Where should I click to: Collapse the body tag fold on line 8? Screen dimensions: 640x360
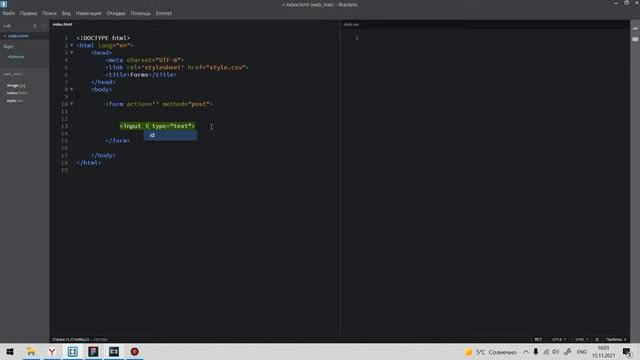(72, 89)
